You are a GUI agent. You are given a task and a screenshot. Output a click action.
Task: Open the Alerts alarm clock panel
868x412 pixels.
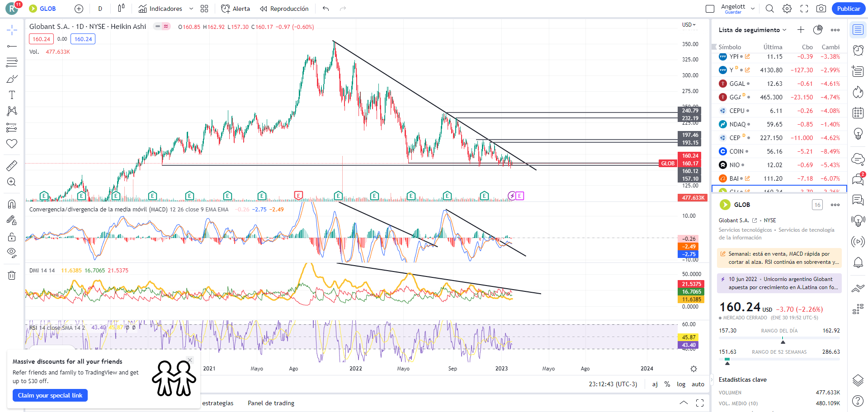click(858, 50)
